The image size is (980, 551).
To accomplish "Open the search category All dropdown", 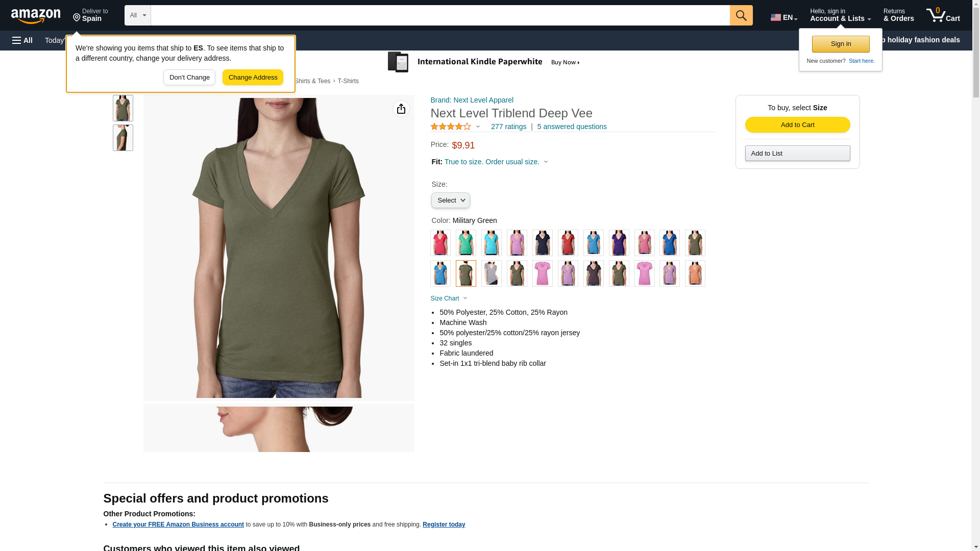I will pos(137,15).
